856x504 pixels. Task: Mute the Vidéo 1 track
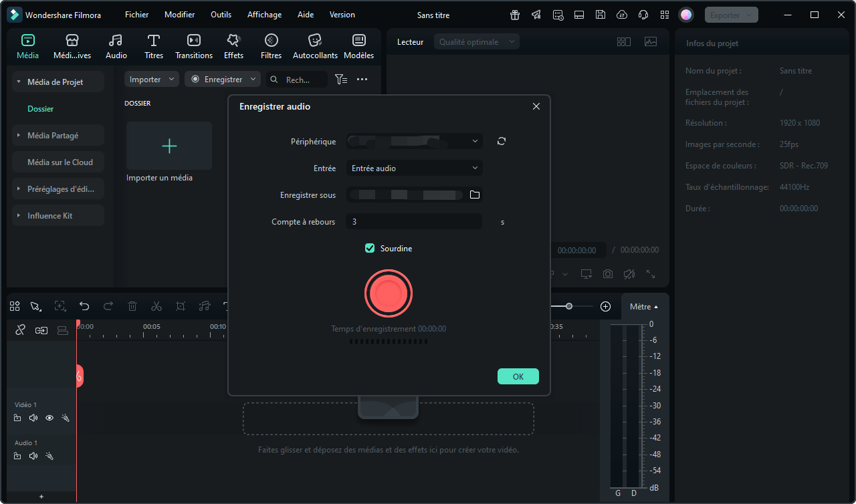[33, 418]
